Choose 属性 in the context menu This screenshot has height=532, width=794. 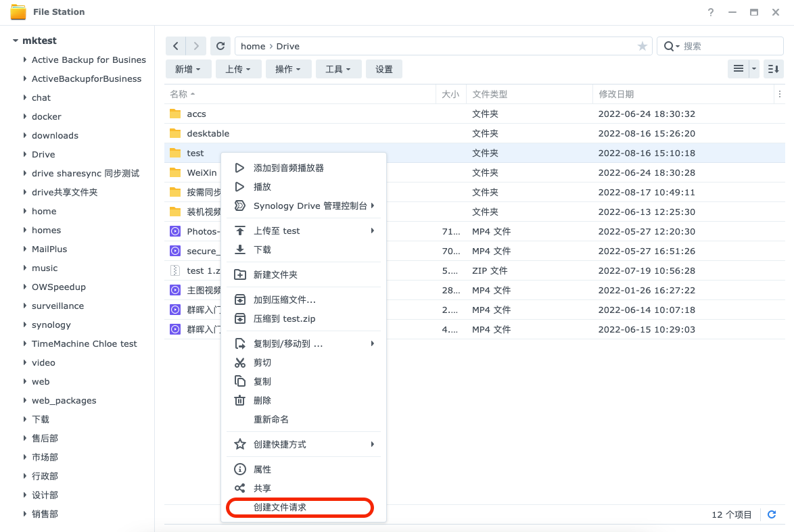[x=303, y=469]
